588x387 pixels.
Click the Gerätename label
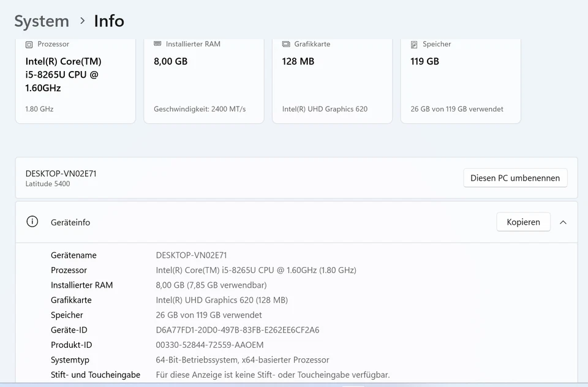(73, 255)
